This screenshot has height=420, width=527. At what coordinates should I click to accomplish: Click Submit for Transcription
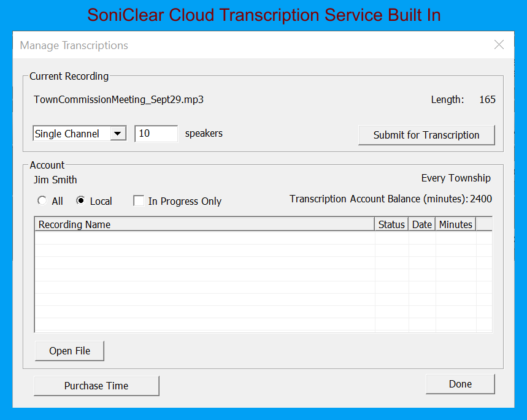tap(426, 135)
